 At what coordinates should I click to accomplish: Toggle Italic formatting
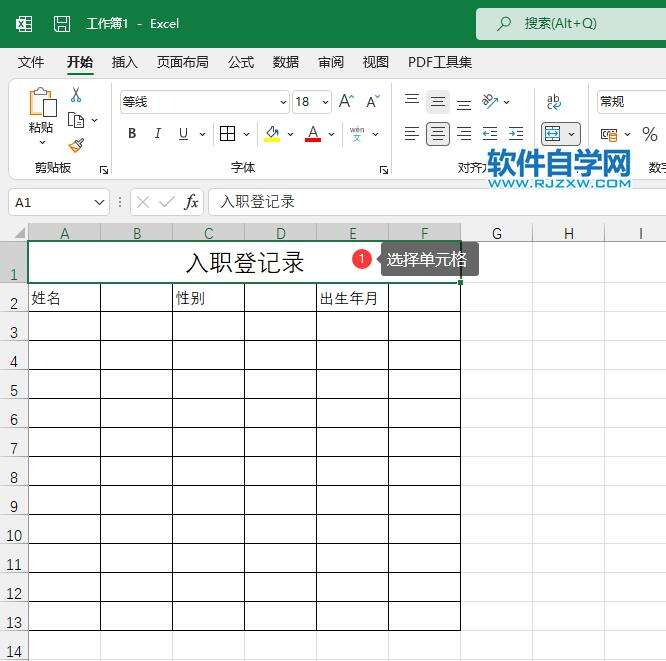[158, 134]
